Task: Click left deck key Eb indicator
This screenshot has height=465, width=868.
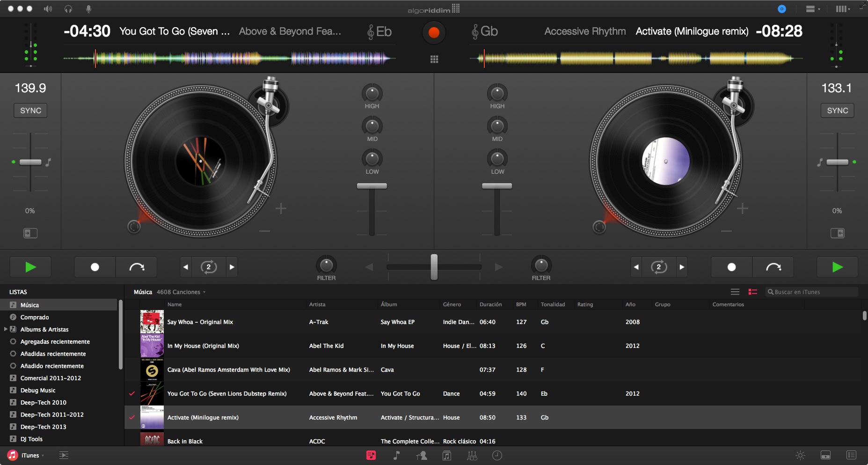Action: tap(379, 31)
